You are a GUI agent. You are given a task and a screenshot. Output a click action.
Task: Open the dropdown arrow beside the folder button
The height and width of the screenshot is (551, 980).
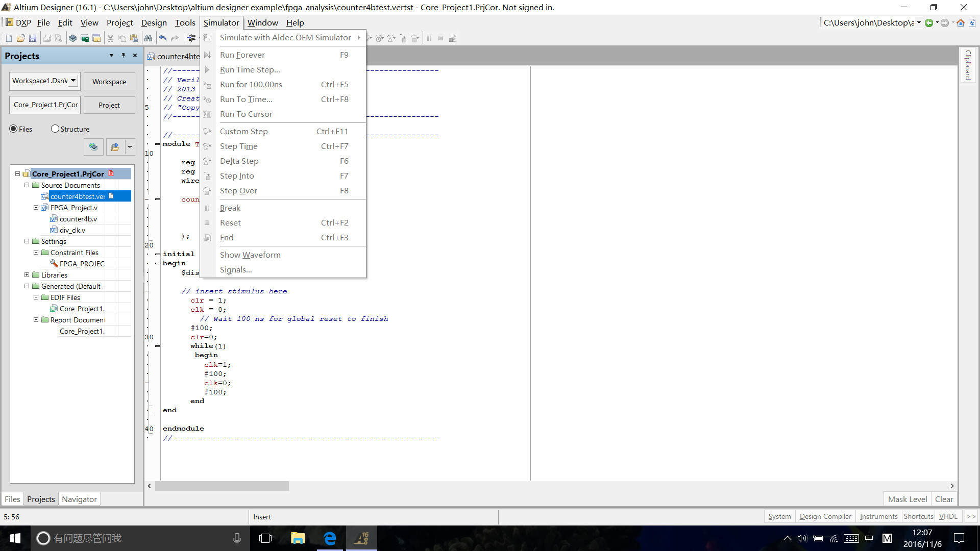pos(130,147)
